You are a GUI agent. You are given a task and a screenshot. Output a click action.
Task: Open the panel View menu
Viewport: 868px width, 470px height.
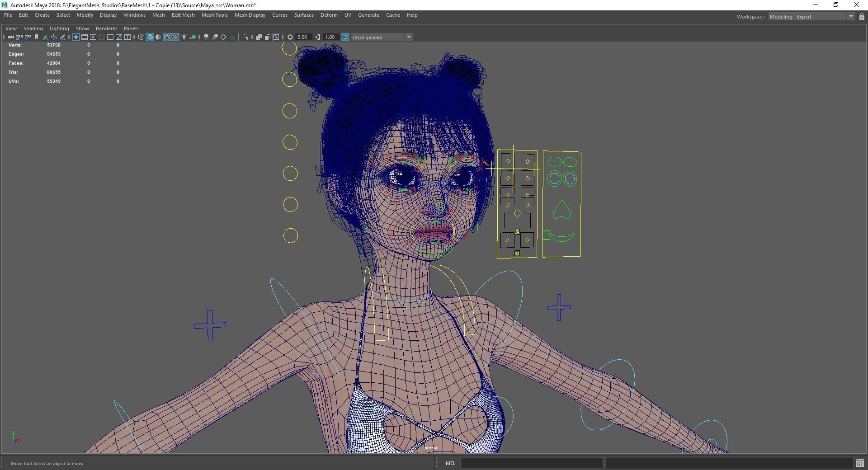coord(11,28)
